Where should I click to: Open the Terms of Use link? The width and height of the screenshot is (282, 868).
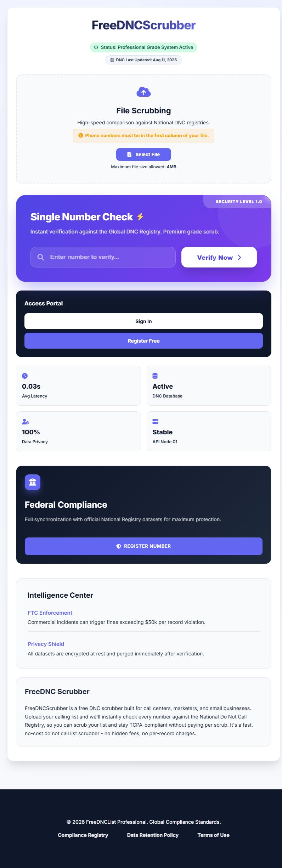pos(213,835)
